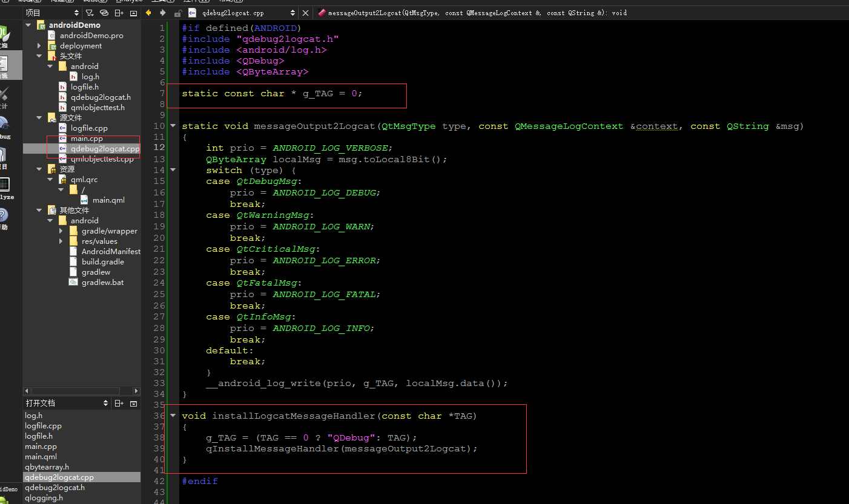Select logfile.h in the project tree
Viewport: 849px width, 504px height.
point(85,87)
